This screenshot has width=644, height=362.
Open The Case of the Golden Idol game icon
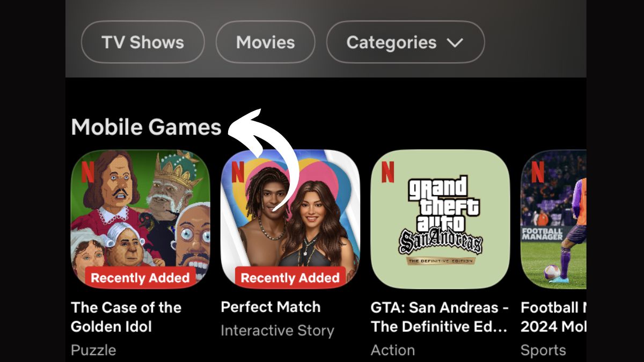coord(140,219)
